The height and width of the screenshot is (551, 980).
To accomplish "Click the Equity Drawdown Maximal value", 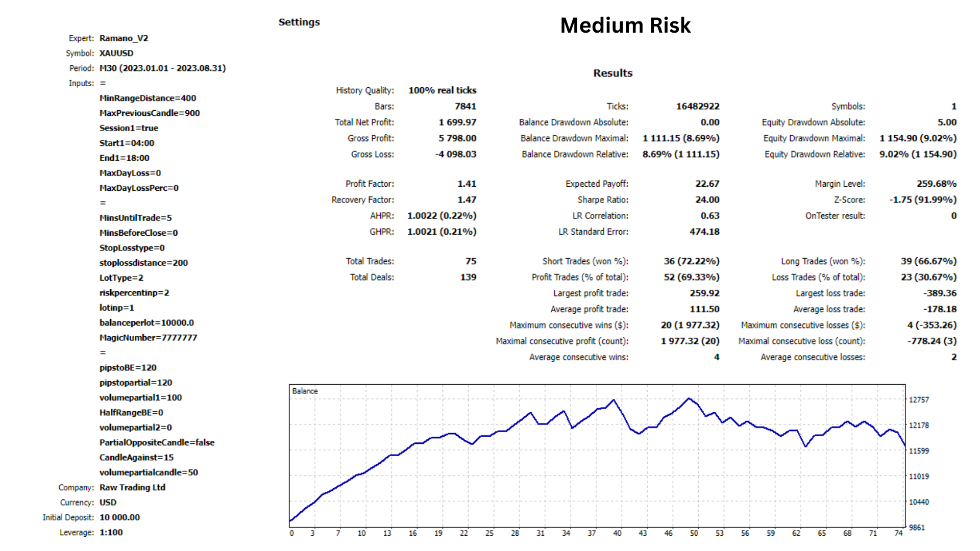I will click(x=918, y=138).
